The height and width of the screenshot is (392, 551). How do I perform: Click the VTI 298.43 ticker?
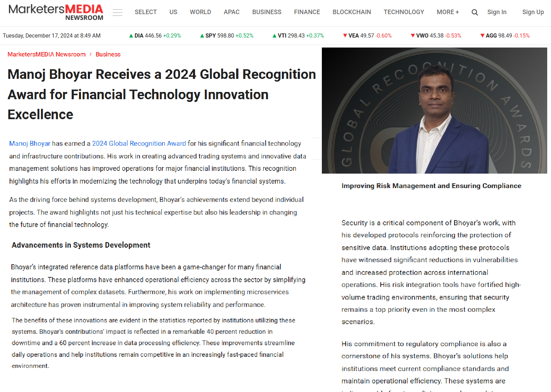point(298,36)
